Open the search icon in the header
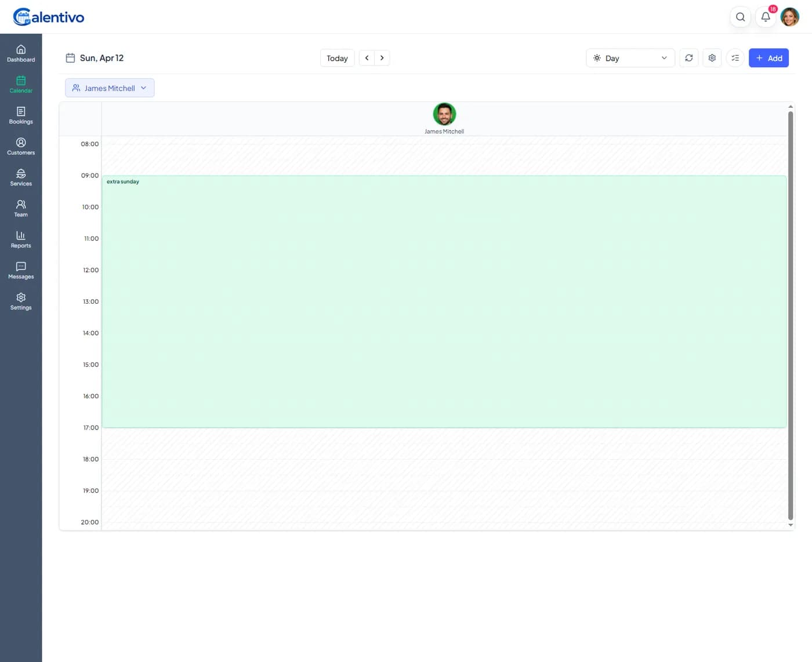This screenshot has width=812, height=662. click(x=740, y=17)
